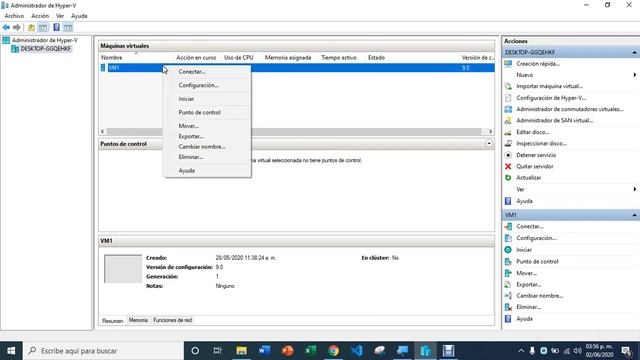Choose Conectar in context menu

[x=207, y=71]
